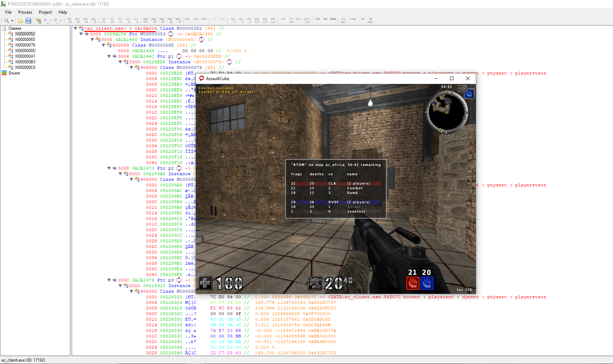The width and height of the screenshot is (613, 364).
Task: Click the ac_client.exe + 0x18AC04 address
Action: tap(121, 28)
